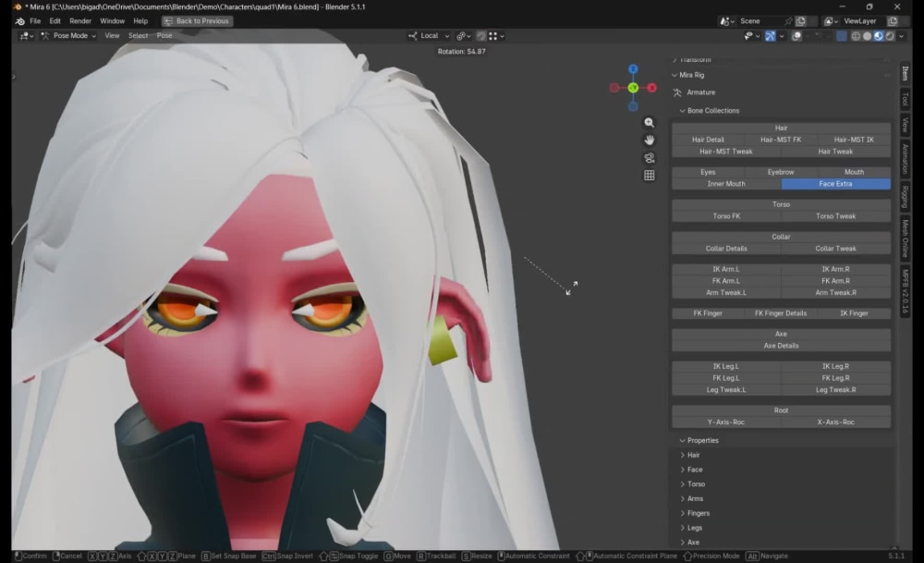Click the blue Z axis gizmo ball
924x563 pixels.
[x=633, y=69]
